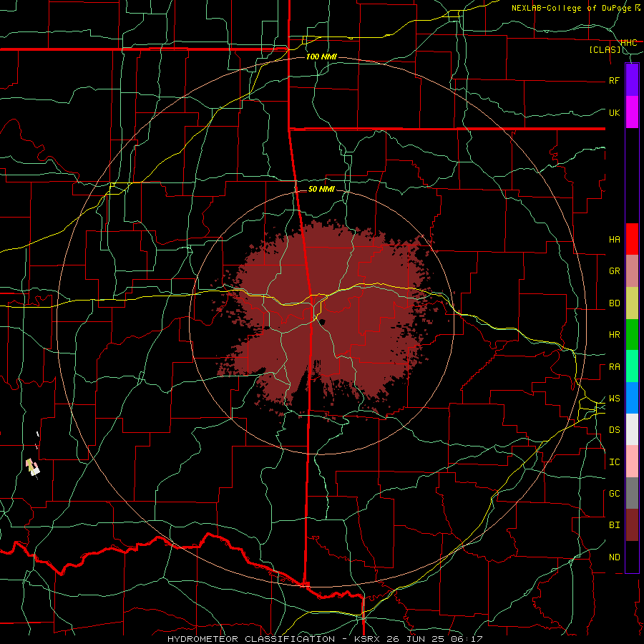
Task: Click the GC legend label
Action: point(615,494)
